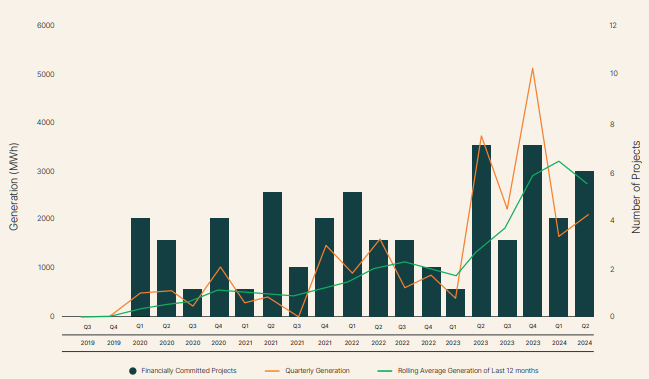Toggle the Financially Committed Projects legend label
Screen dimensions: 649x379
(x=189, y=371)
